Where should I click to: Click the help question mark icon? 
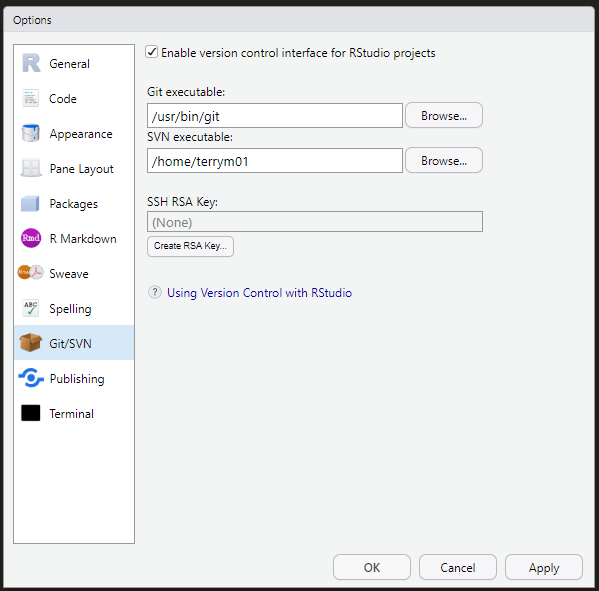155,293
